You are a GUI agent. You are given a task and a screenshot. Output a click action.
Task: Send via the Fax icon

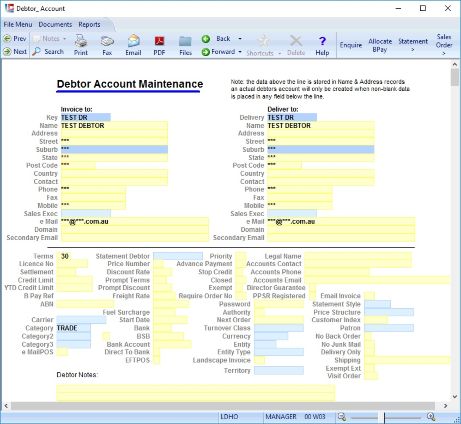tap(107, 45)
